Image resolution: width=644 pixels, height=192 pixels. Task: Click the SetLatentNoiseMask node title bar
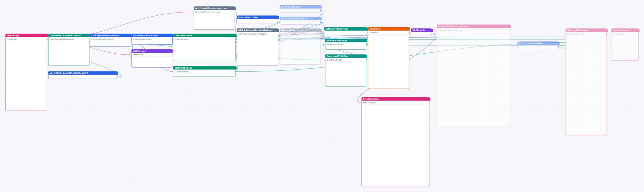(x=346, y=29)
